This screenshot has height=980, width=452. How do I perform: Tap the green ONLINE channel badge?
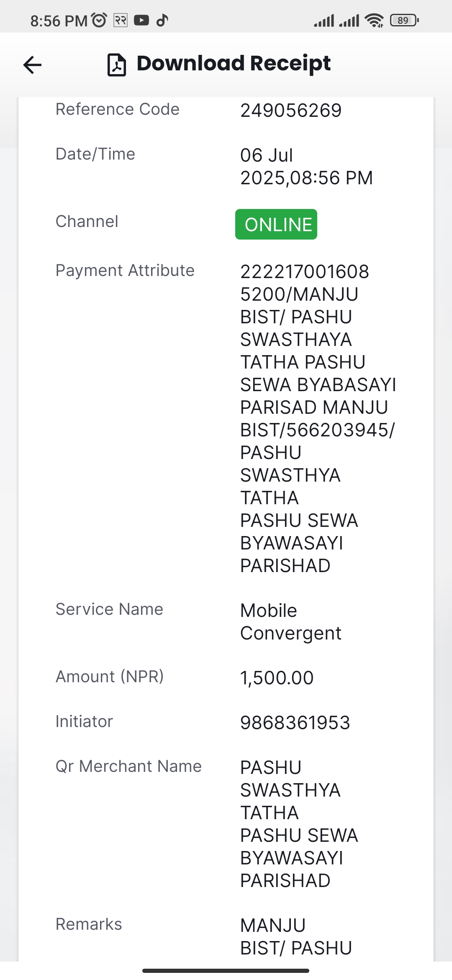[276, 224]
